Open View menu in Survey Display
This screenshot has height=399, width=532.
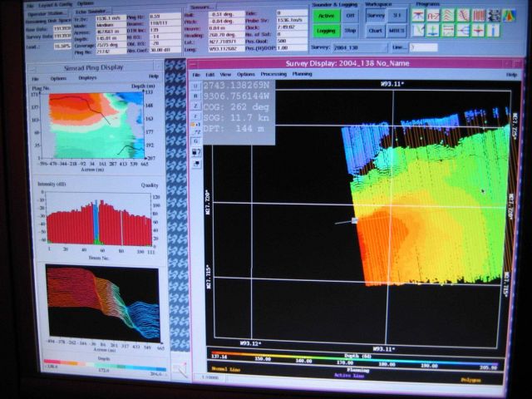225,74
